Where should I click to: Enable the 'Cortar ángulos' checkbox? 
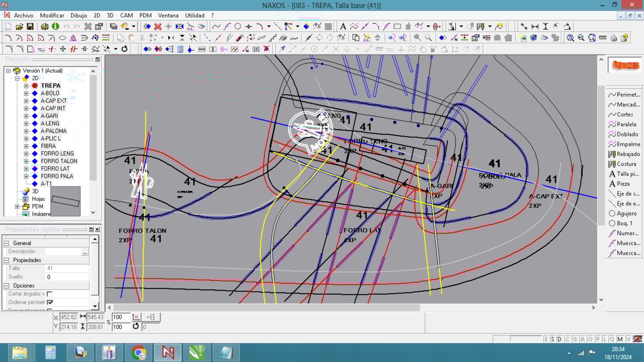(x=49, y=294)
